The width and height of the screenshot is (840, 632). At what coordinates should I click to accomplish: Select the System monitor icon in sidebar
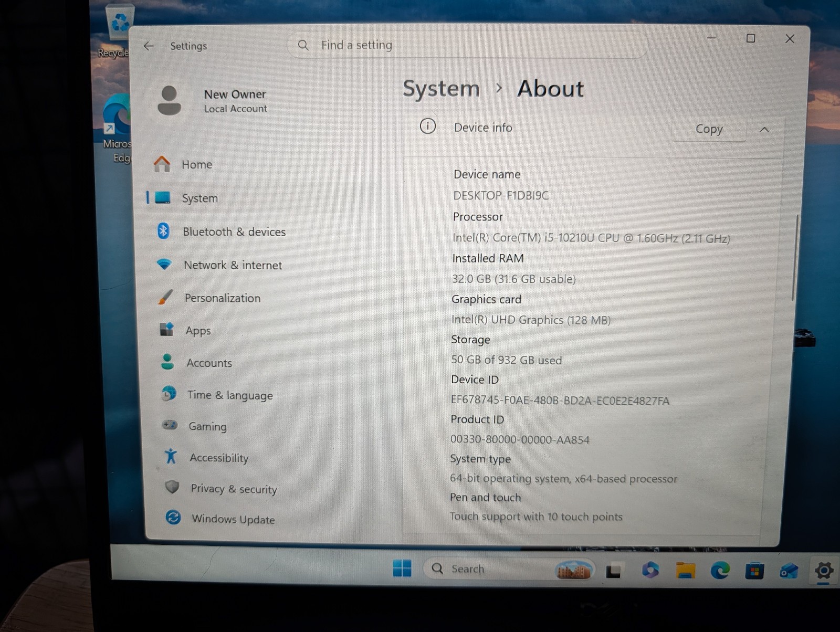pos(163,198)
